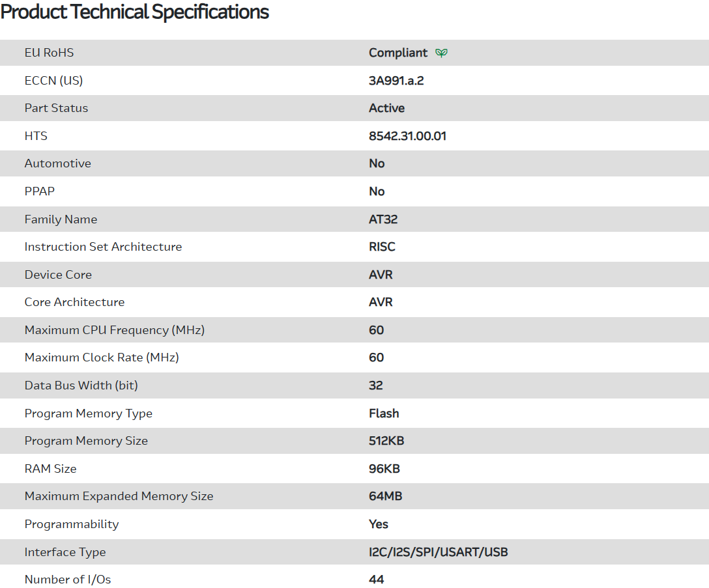Select the Part Status label

pos(56,108)
